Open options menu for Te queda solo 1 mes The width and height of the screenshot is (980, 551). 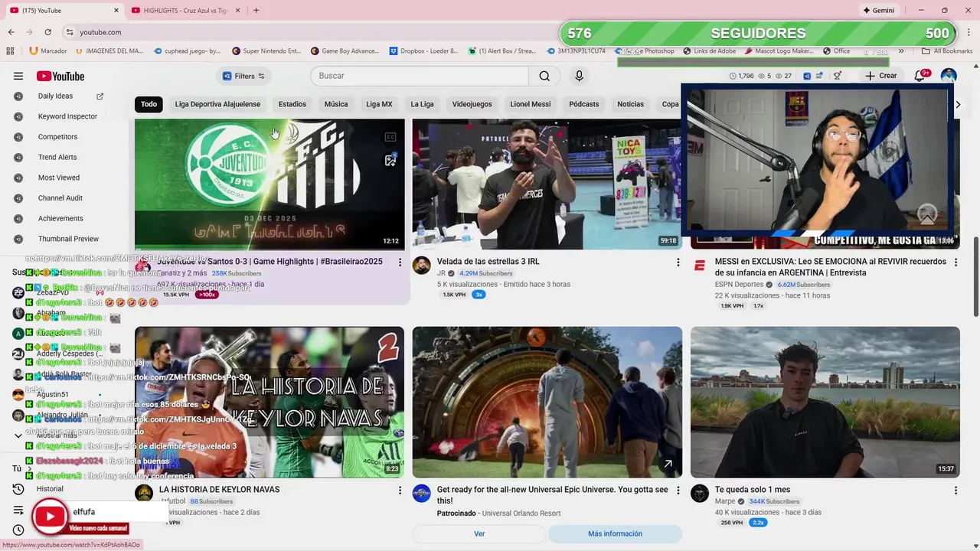coord(955,490)
